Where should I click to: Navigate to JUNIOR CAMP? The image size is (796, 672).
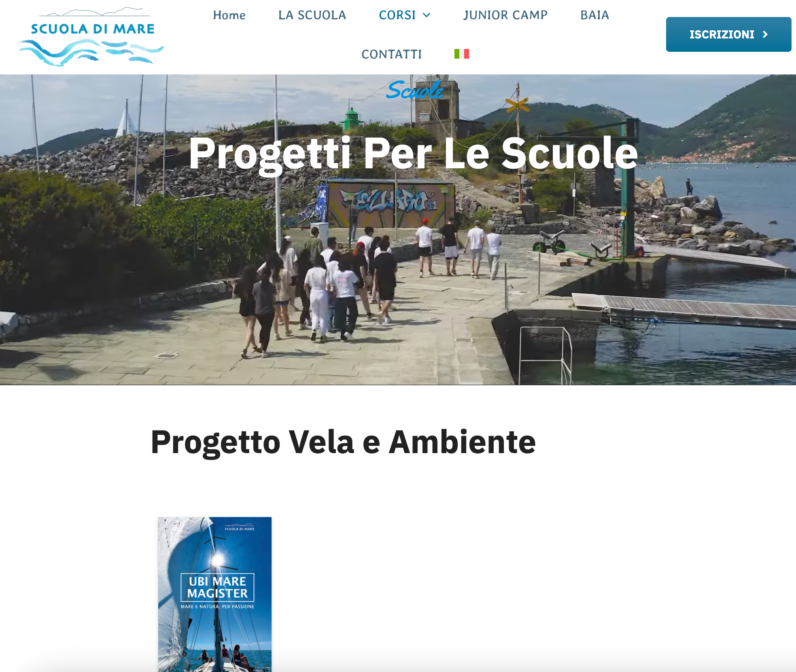(x=505, y=15)
